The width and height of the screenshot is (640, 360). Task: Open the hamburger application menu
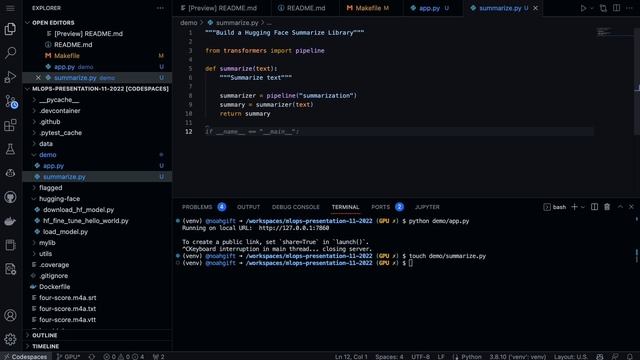[x=10, y=8]
